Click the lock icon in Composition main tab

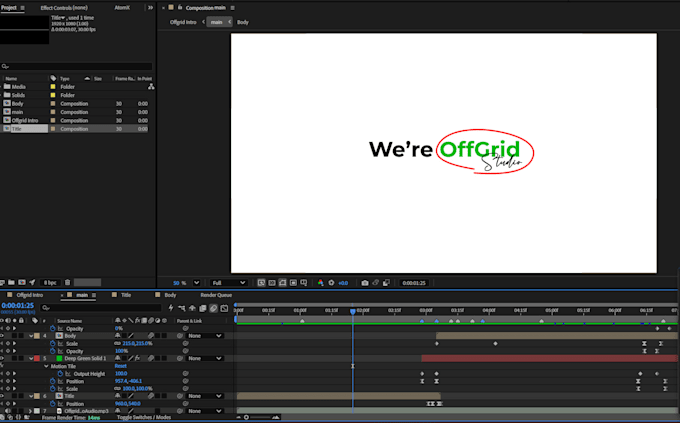[180, 7]
